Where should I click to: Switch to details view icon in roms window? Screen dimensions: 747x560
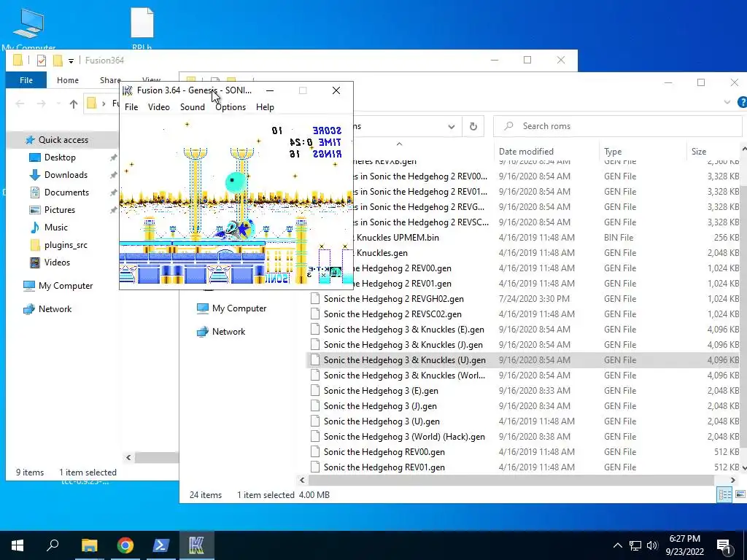pyautogui.click(x=724, y=495)
